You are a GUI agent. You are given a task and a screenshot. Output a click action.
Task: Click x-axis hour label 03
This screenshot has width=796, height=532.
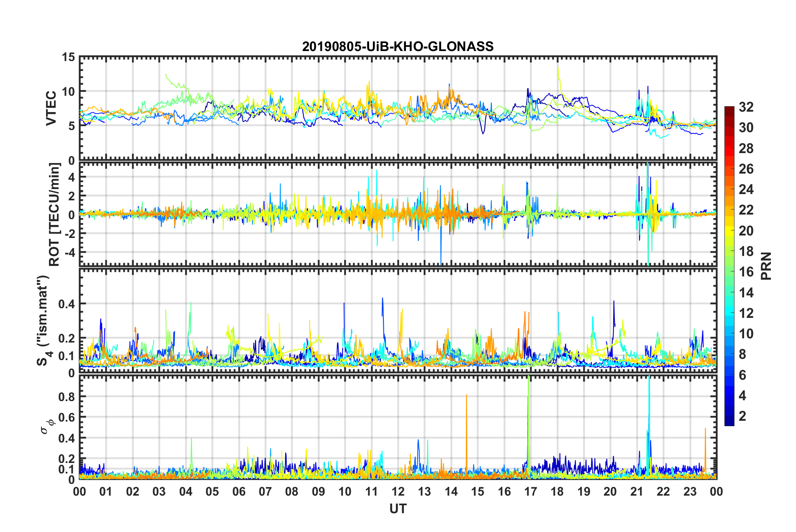click(159, 491)
